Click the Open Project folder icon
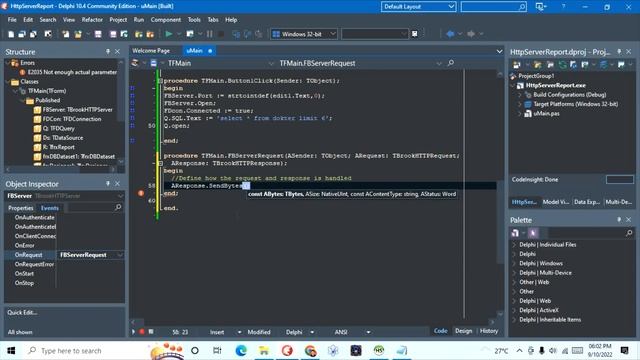 click(x=78, y=34)
